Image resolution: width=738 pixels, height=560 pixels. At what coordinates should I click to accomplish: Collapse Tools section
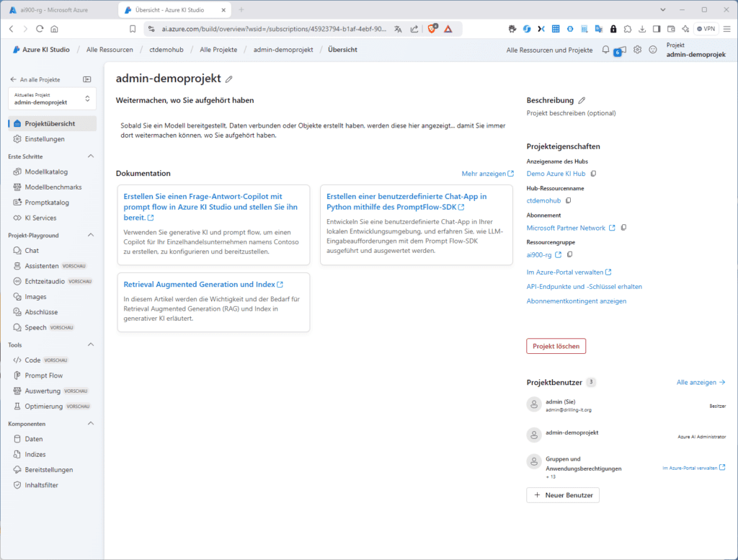coord(91,345)
